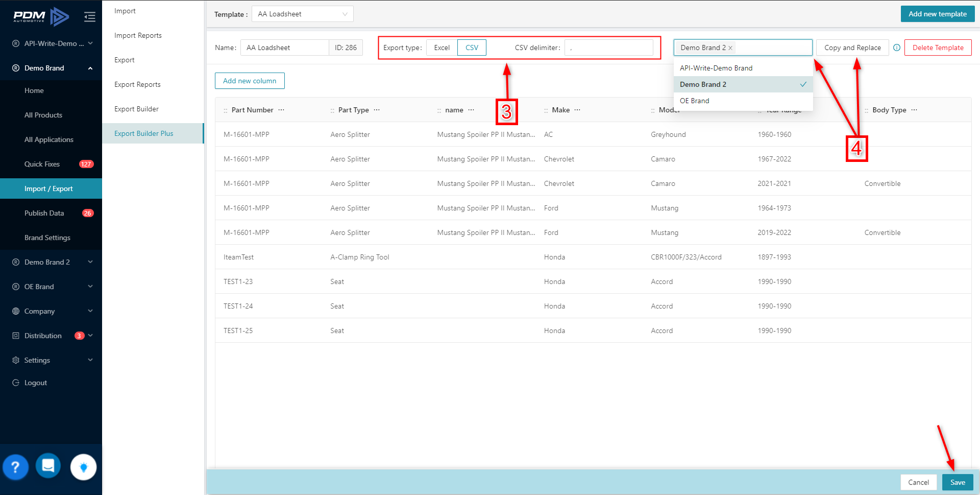Click the Settings gear icon in sidebar
980x495 pixels.
pyautogui.click(x=16, y=360)
